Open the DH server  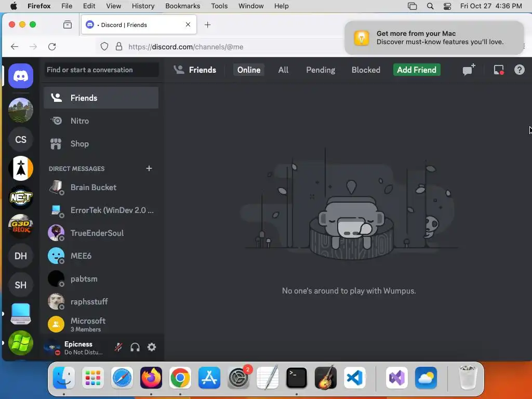21,256
